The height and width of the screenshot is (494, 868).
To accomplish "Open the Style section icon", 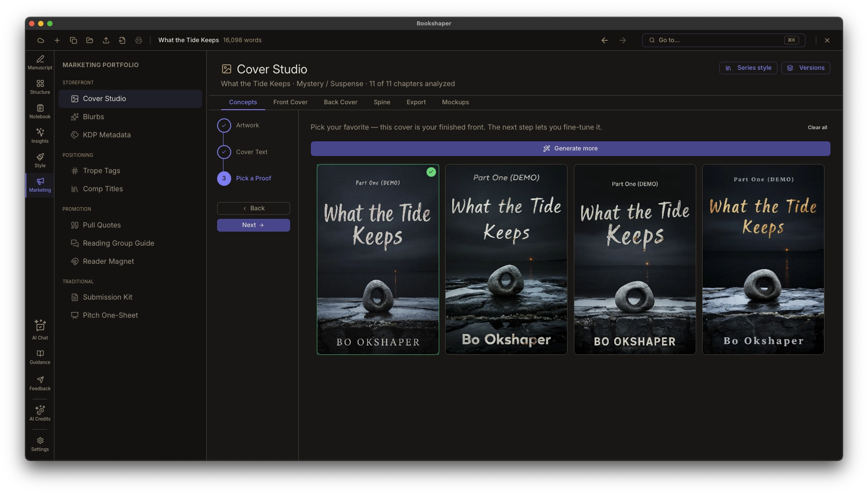I will 40,160.
